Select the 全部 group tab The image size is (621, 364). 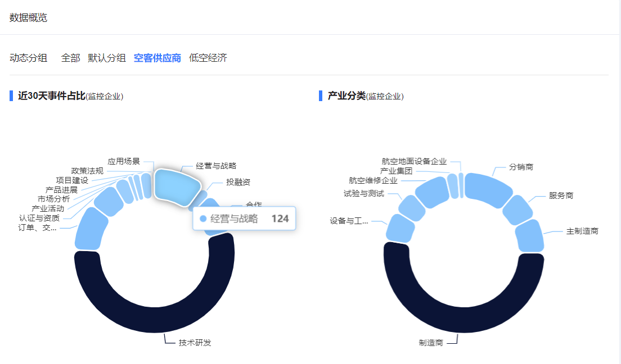(x=71, y=58)
